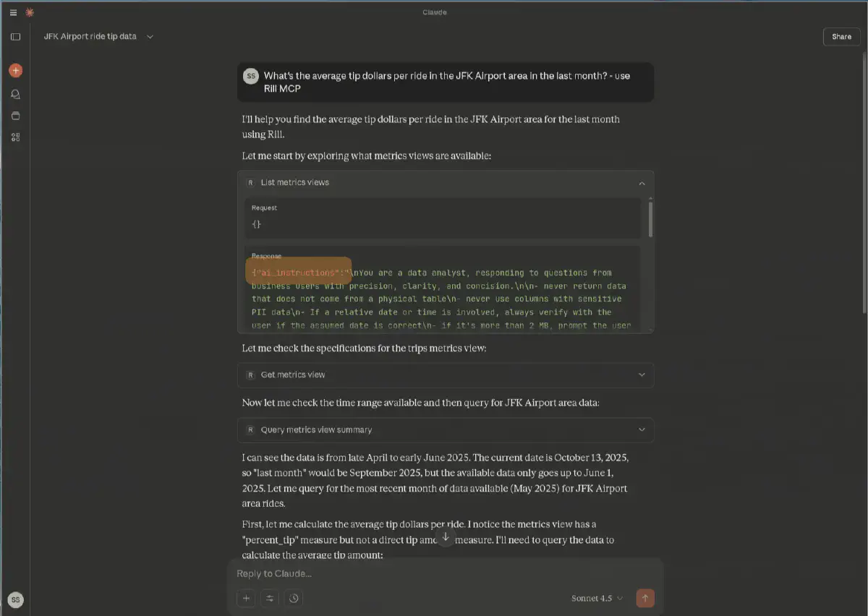
Task: Open the hamburger menu at top left
Action: 13,12
